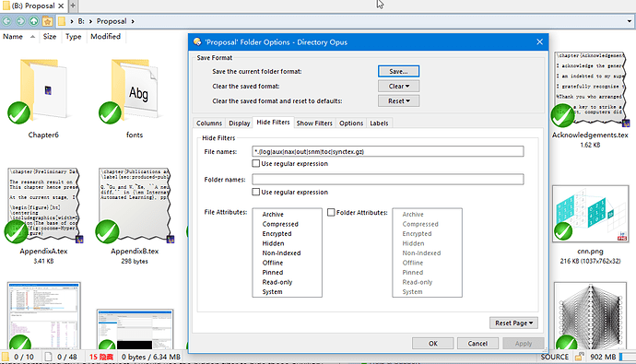Close the Proposal folder tab
This screenshot has width=636, height=364.
tap(61, 6)
